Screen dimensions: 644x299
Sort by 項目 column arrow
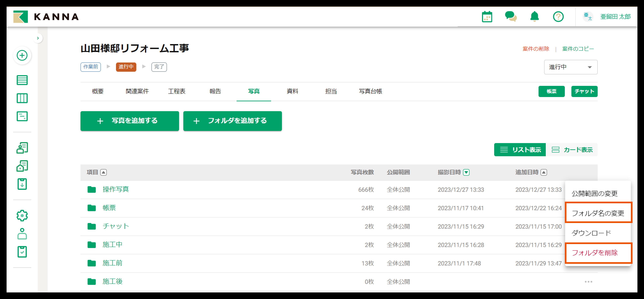click(103, 172)
